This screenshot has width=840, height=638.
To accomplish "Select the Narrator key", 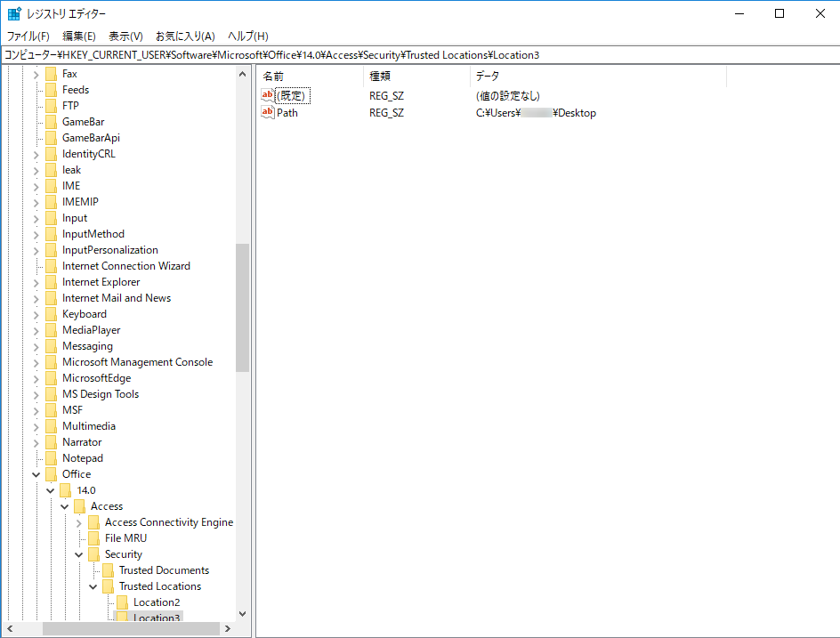I will pyautogui.click(x=82, y=442).
